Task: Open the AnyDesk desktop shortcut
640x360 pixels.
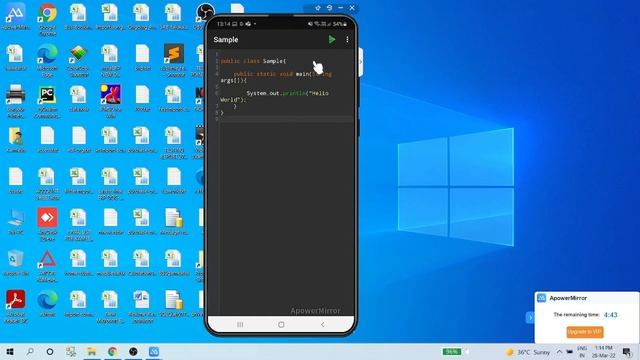Action: pyautogui.click(x=47, y=224)
